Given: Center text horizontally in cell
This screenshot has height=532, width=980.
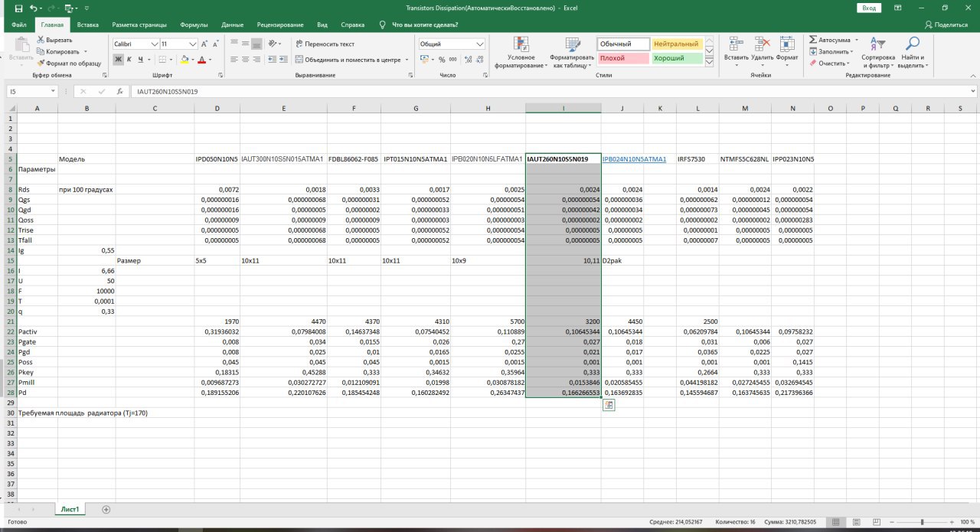Looking at the screenshot, I should [x=245, y=59].
